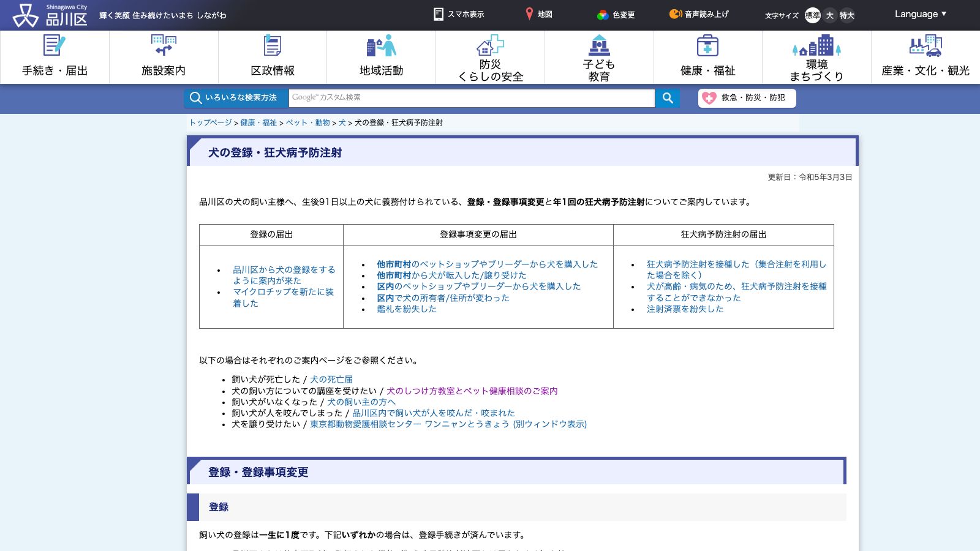980x551 pixels.
Task: Open color change (色変更) option
Action: [x=616, y=15]
